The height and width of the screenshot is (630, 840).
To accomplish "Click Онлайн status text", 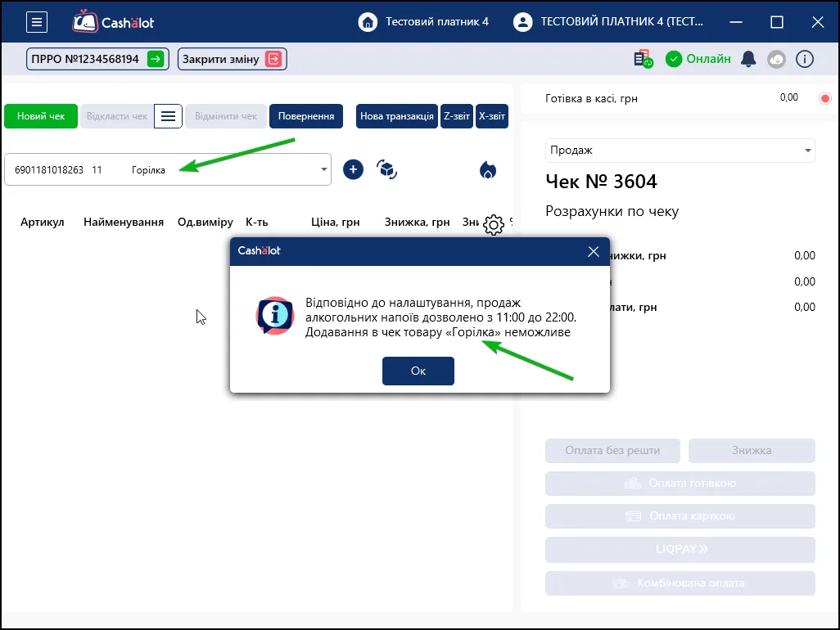I will pos(708,59).
